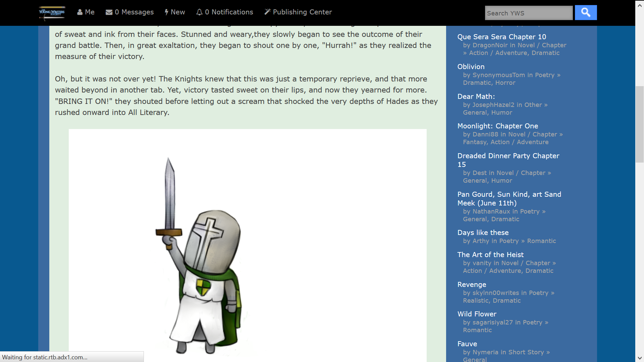Open the Fauve short story

(x=467, y=344)
